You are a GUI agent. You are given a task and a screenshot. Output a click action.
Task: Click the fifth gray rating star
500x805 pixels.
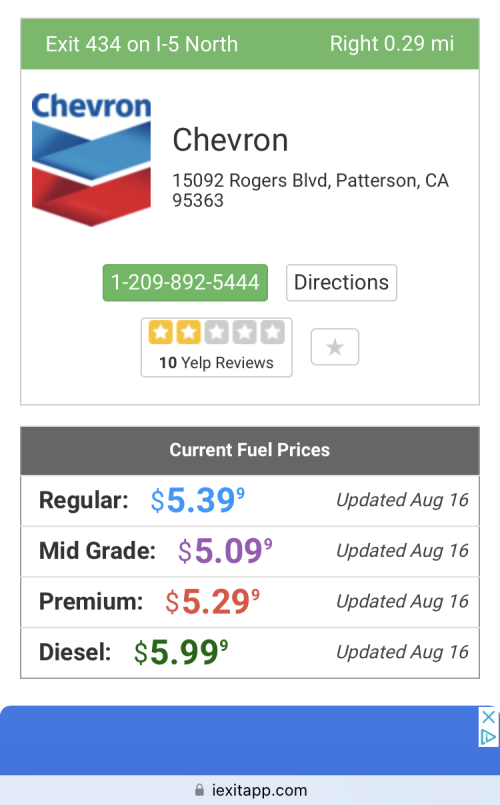(273, 332)
